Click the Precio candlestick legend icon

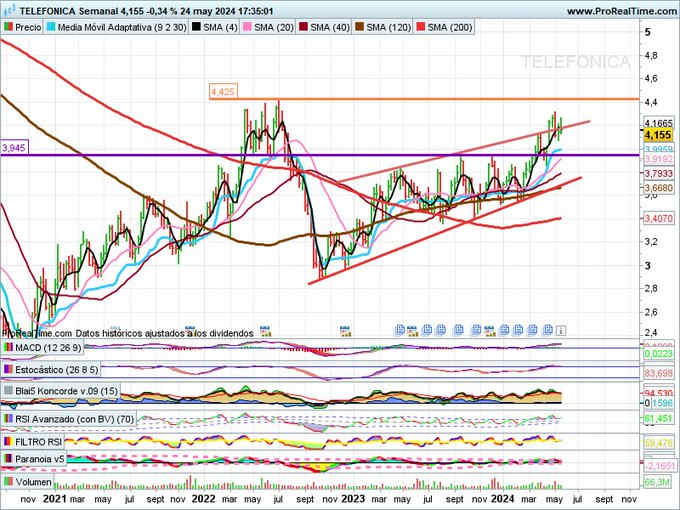pyautogui.click(x=8, y=27)
